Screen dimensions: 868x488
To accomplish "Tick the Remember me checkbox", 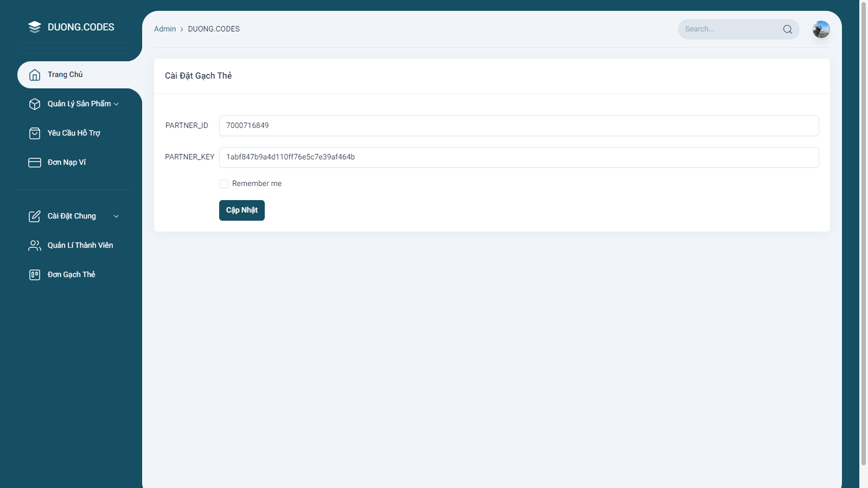I will click(224, 184).
